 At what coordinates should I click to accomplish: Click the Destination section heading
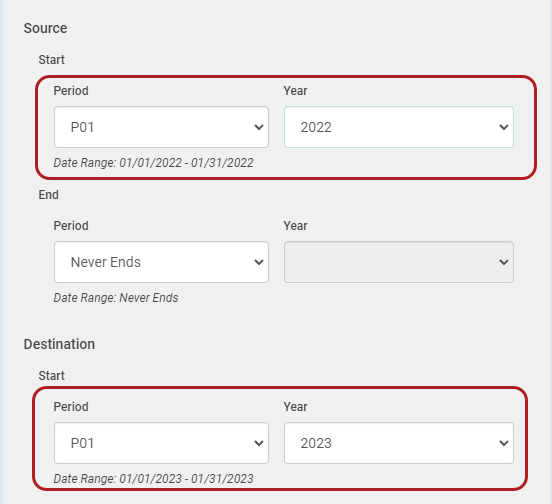59,344
